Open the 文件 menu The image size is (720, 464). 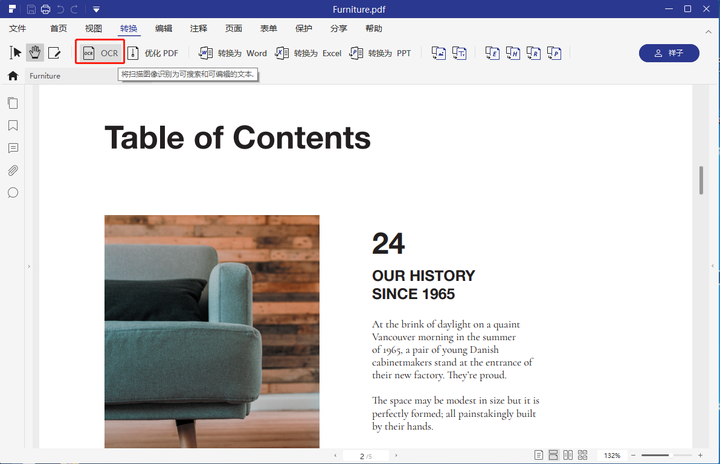[x=17, y=28]
